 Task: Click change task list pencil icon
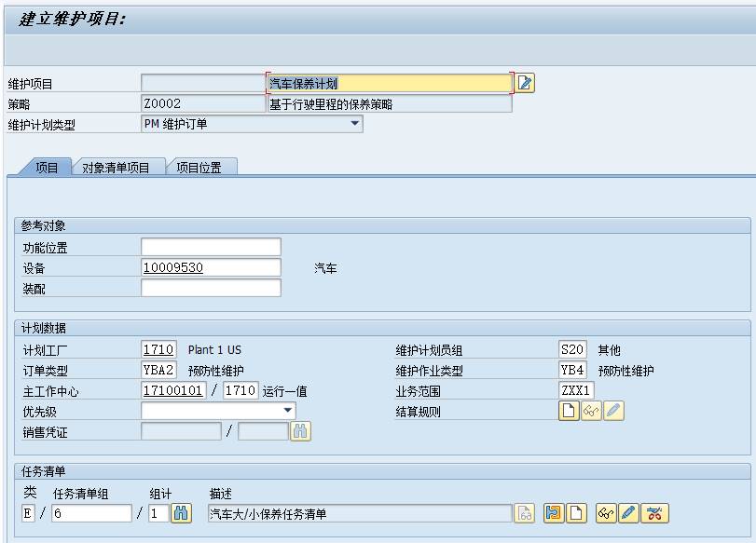628,513
